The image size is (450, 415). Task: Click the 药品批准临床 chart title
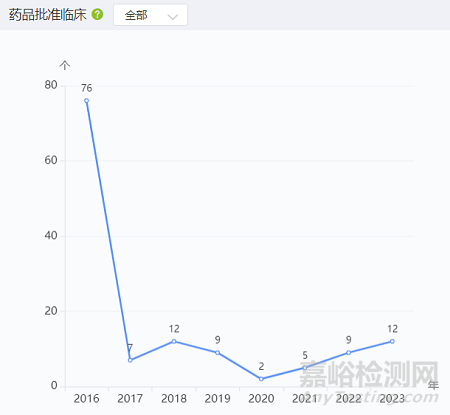click(47, 15)
